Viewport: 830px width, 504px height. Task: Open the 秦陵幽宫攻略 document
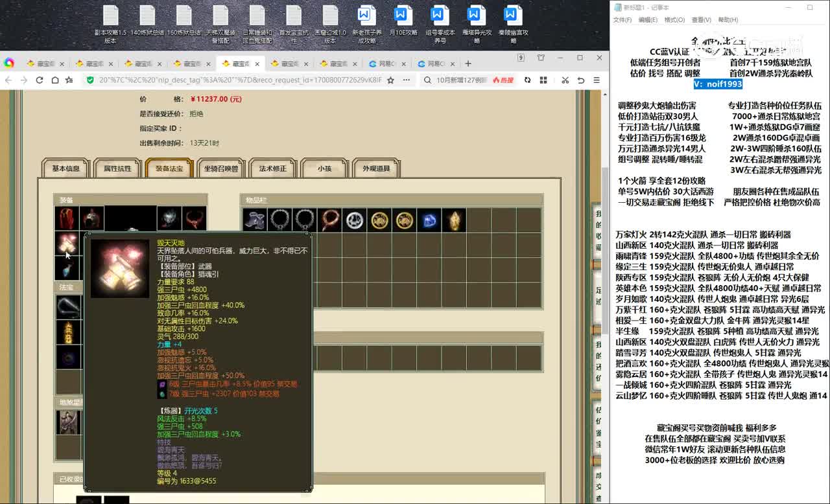[x=514, y=25]
